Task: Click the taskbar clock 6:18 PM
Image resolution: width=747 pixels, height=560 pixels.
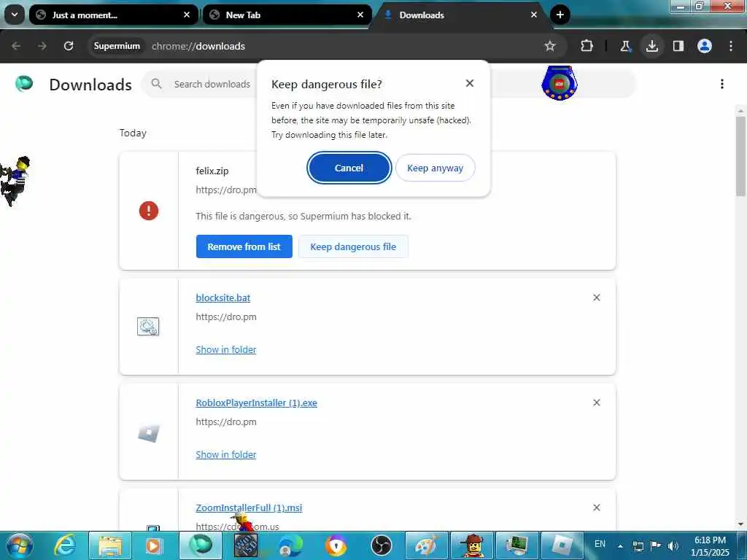Action: pyautogui.click(x=710, y=540)
